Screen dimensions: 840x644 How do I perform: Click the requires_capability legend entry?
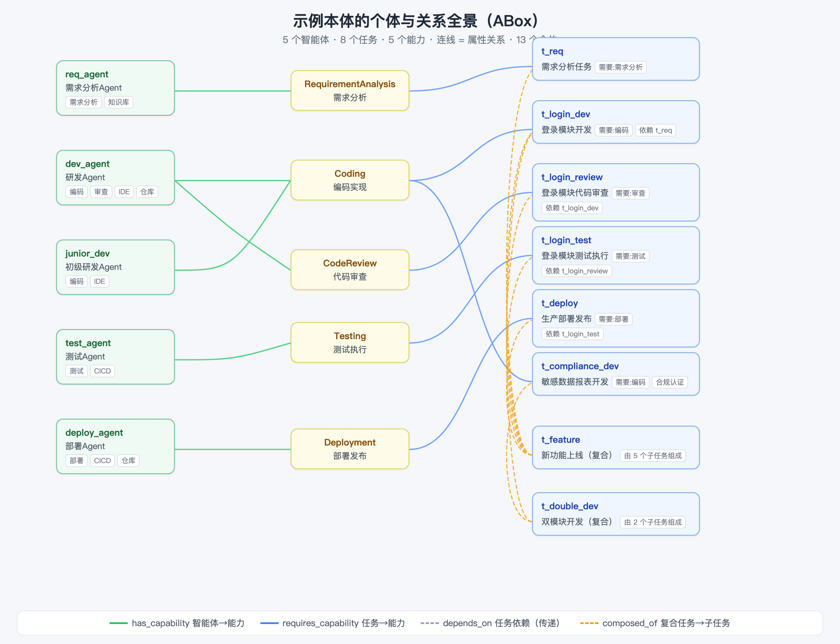click(332, 623)
